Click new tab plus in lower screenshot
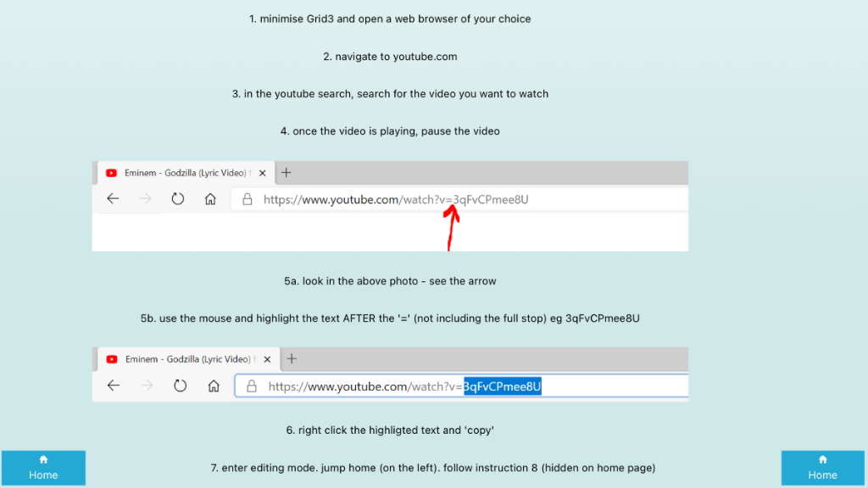This screenshot has width=868, height=488. 292,358
